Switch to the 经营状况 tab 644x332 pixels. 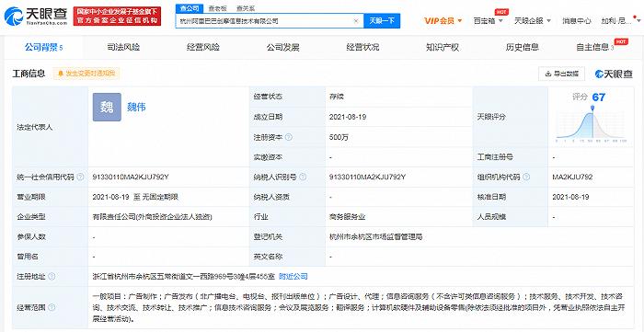point(362,48)
